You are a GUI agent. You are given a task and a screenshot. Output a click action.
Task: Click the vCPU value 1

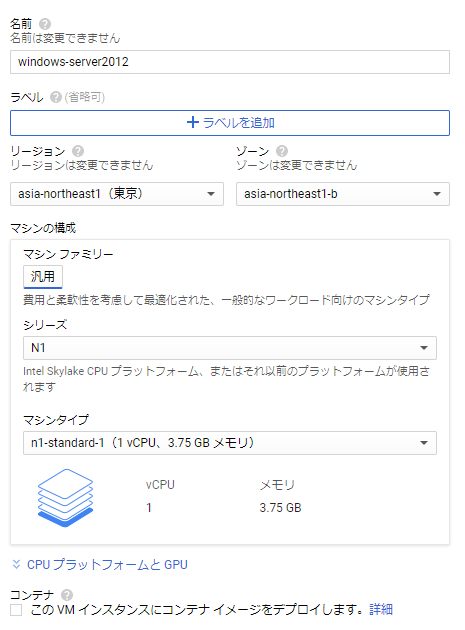click(x=149, y=507)
